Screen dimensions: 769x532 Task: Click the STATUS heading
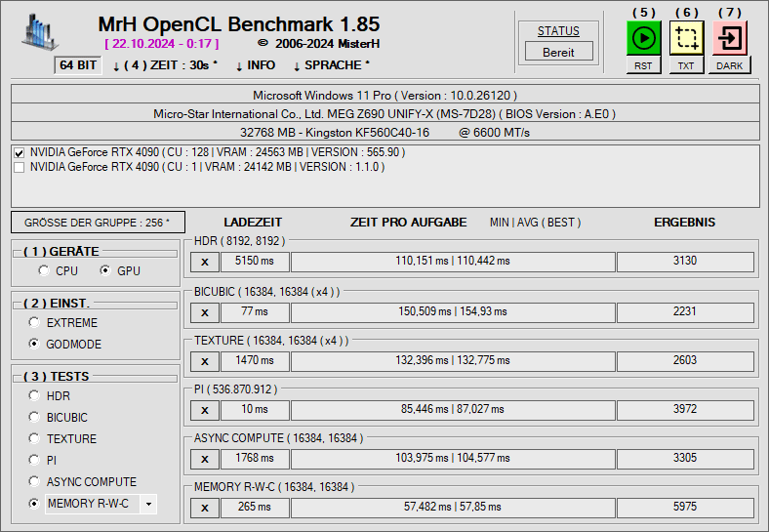[558, 31]
